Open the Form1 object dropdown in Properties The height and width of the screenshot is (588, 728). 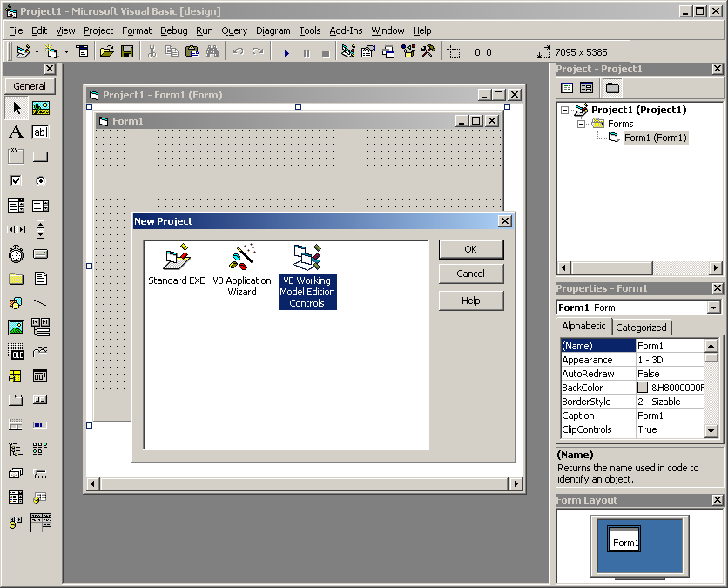point(713,307)
